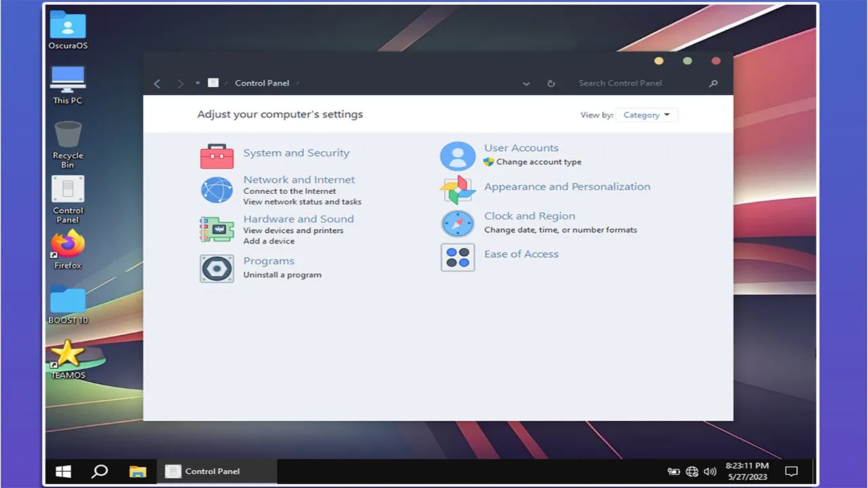This screenshot has width=868, height=488.
Task: Open the Clock and Region compass icon
Action: pos(458,223)
